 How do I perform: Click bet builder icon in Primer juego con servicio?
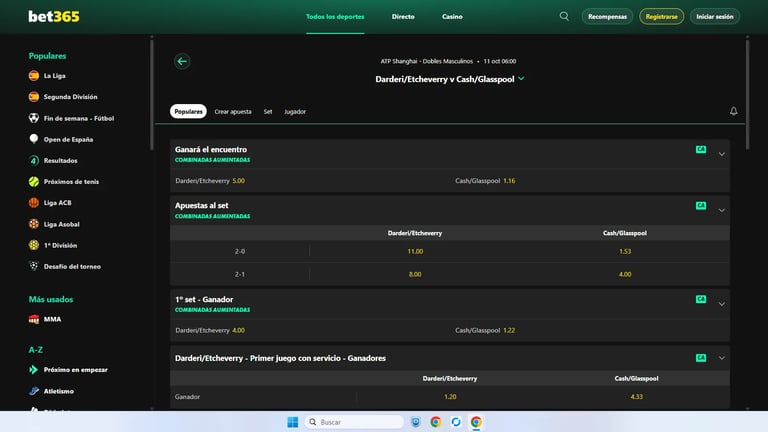click(701, 358)
